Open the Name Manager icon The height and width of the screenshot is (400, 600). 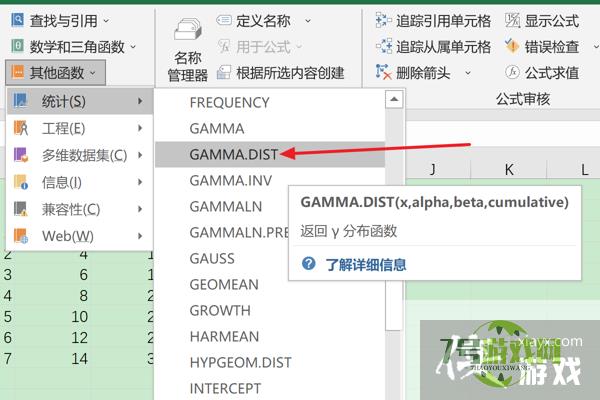(x=187, y=40)
